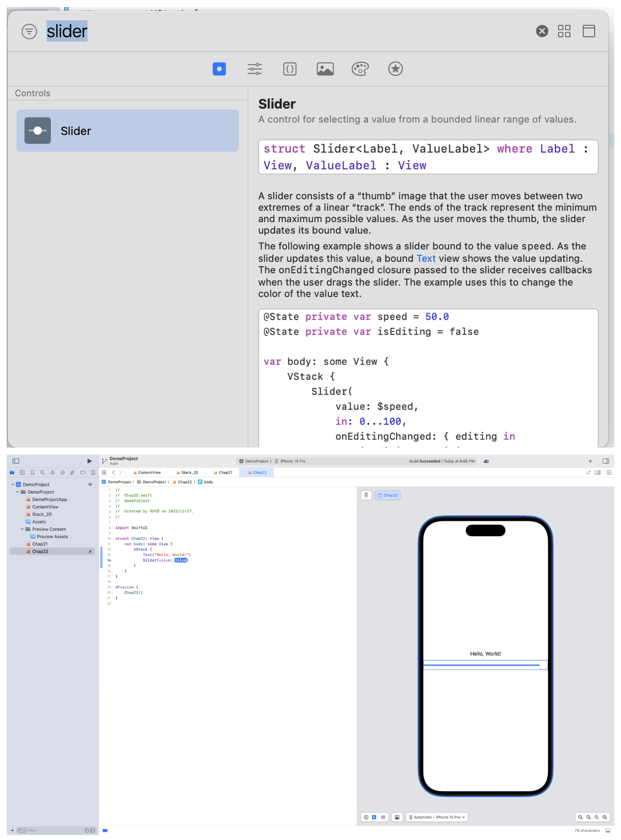Open Stack_20 file in the navigator

[42, 515]
